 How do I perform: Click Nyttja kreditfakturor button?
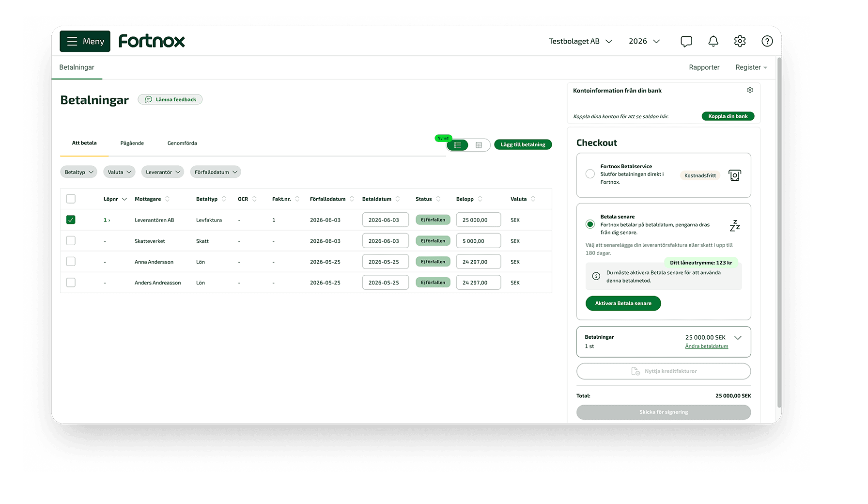pyautogui.click(x=664, y=371)
